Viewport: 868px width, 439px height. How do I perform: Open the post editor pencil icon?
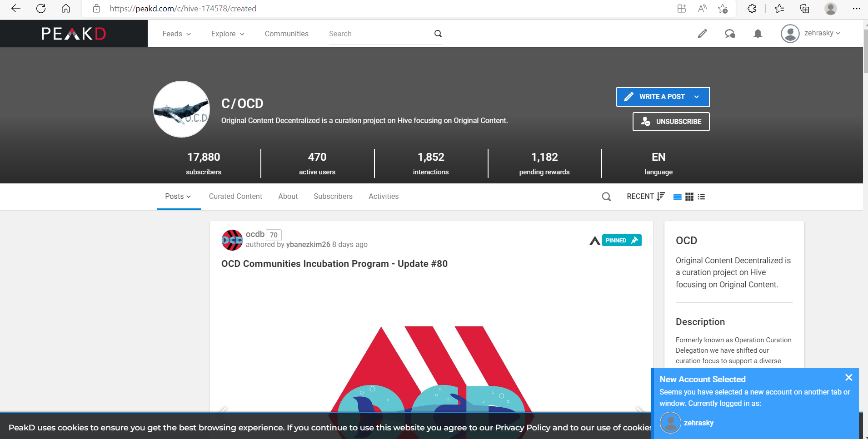[702, 34]
